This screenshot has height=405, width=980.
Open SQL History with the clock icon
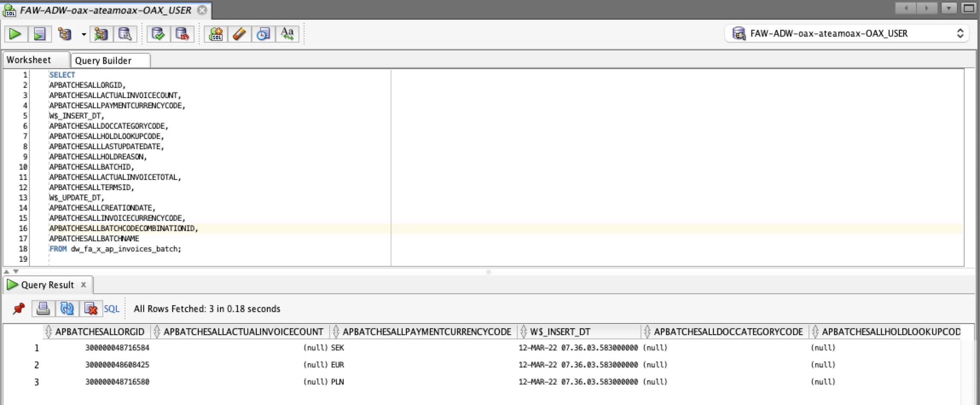(263, 34)
